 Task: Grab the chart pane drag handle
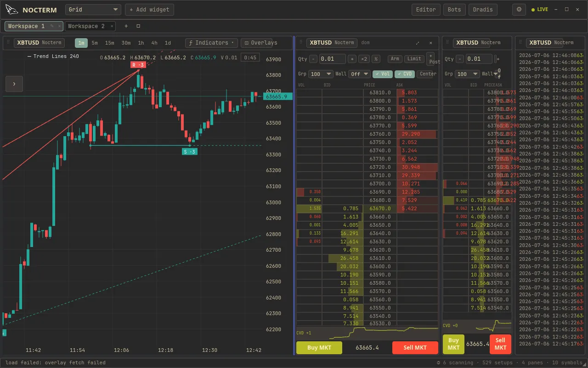click(9, 43)
